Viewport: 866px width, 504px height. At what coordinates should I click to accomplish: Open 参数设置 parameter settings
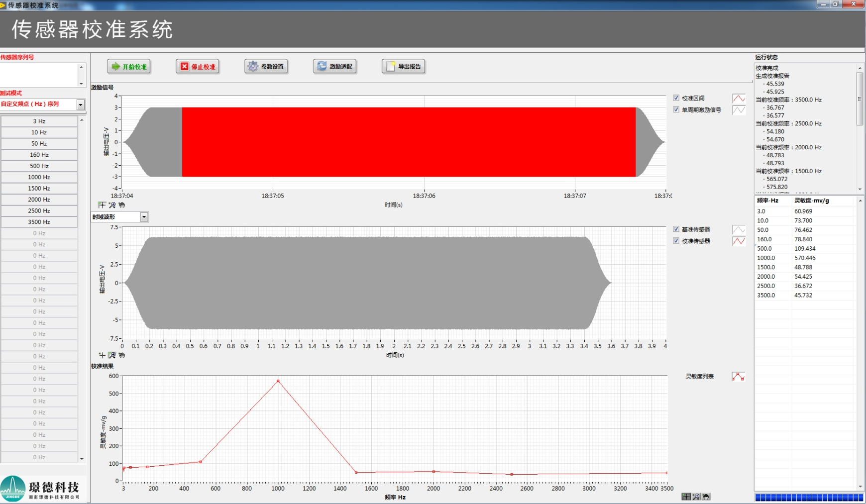click(267, 66)
